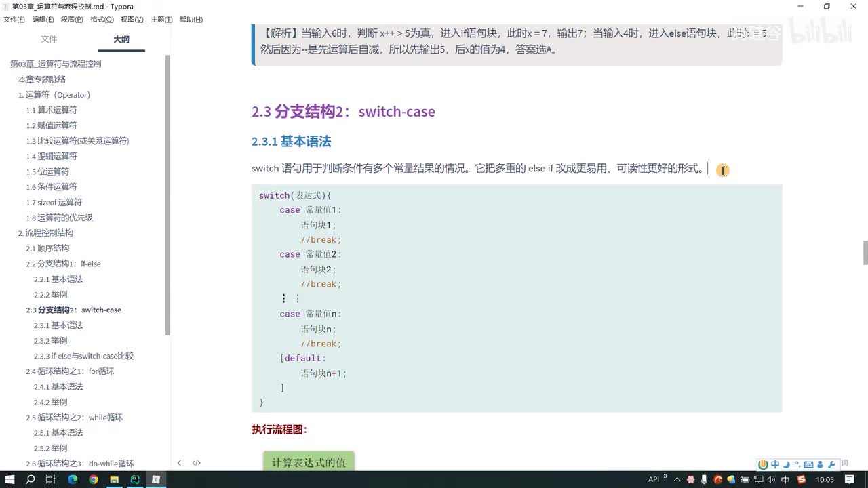This screenshot has width=868, height=488.
Task: Jump to 1.8 运算符的优先级
Action: tap(60, 218)
